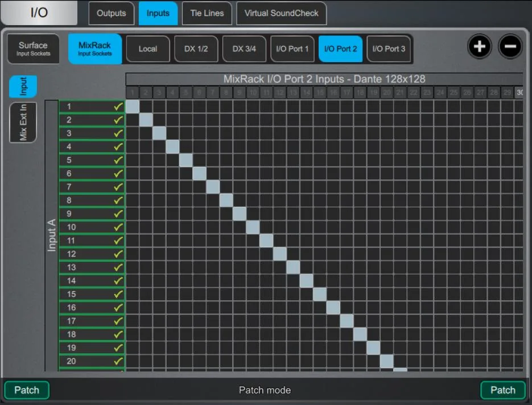Select input channel 15 row
Viewport: 532px width, 405px height.
[92, 294]
